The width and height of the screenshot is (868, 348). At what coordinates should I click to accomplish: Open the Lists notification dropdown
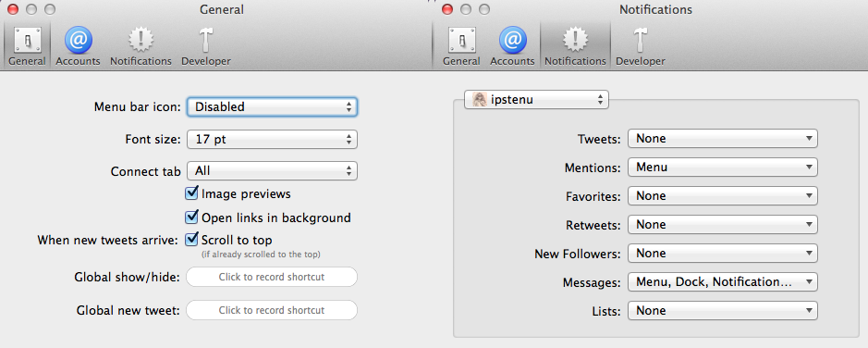pos(723,311)
